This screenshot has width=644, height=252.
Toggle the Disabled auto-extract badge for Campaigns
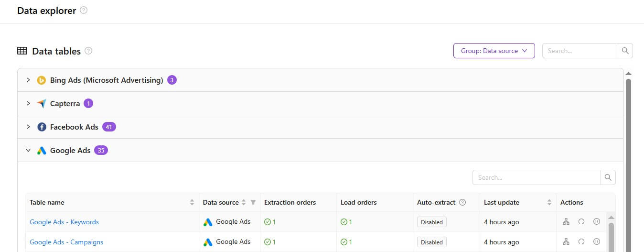pos(431,242)
